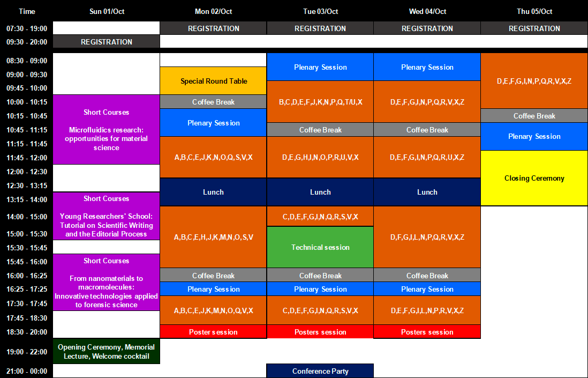Click the Conference Party event
The width and height of the screenshot is (588, 378).
(320, 371)
